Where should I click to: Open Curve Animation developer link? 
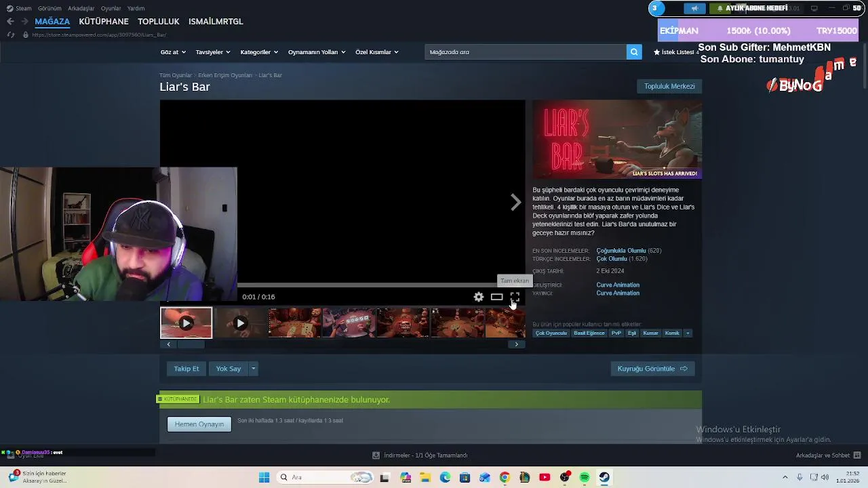click(618, 285)
